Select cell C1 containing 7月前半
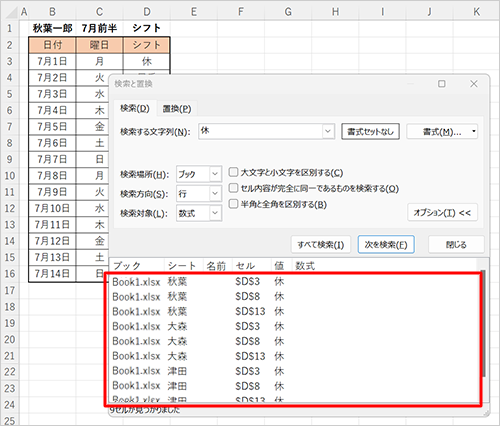 (99, 28)
